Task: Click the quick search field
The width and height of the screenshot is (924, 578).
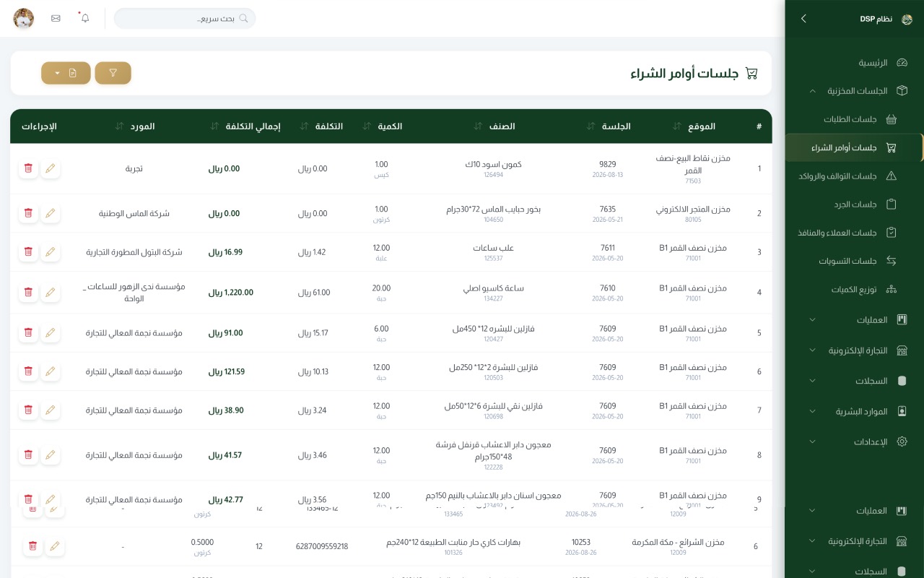Action: pos(185,18)
